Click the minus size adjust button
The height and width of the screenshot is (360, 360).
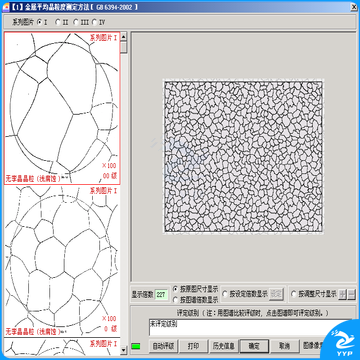[x=351, y=294]
